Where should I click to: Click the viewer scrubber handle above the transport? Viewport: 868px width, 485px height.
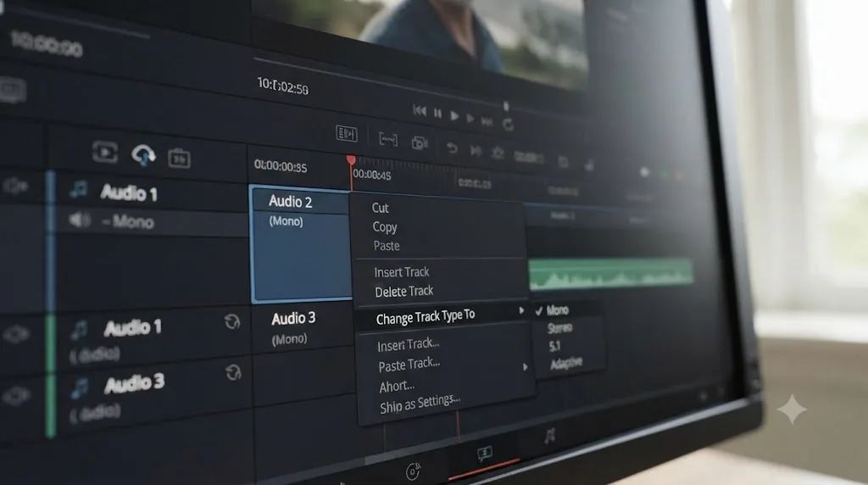click(505, 106)
